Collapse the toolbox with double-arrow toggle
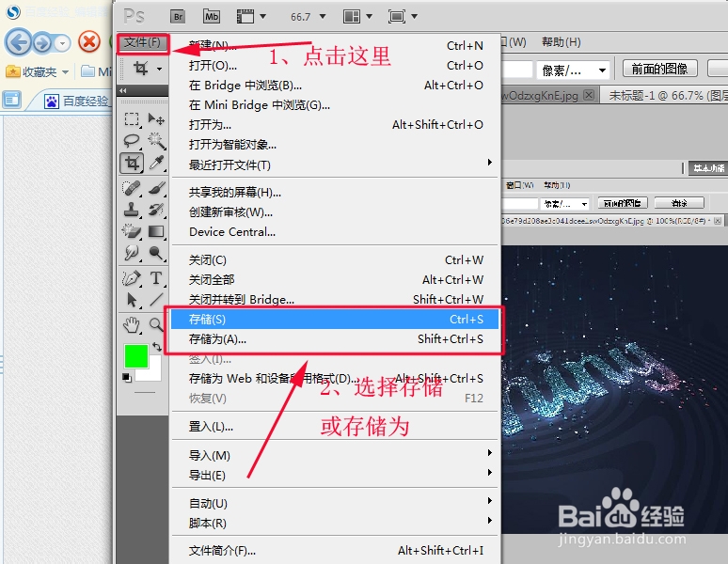This screenshot has height=564, width=728. tap(123, 90)
